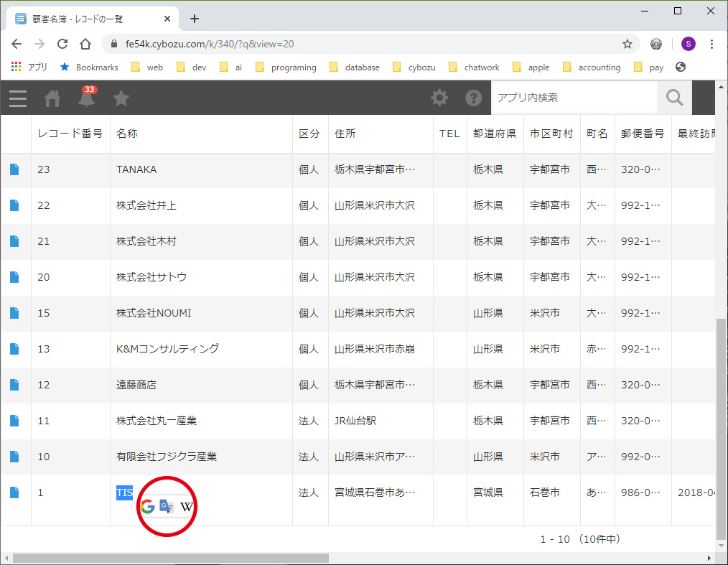Open record details for record 20
Image resolution: width=728 pixels, height=565 pixels.
tap(14, 277)
